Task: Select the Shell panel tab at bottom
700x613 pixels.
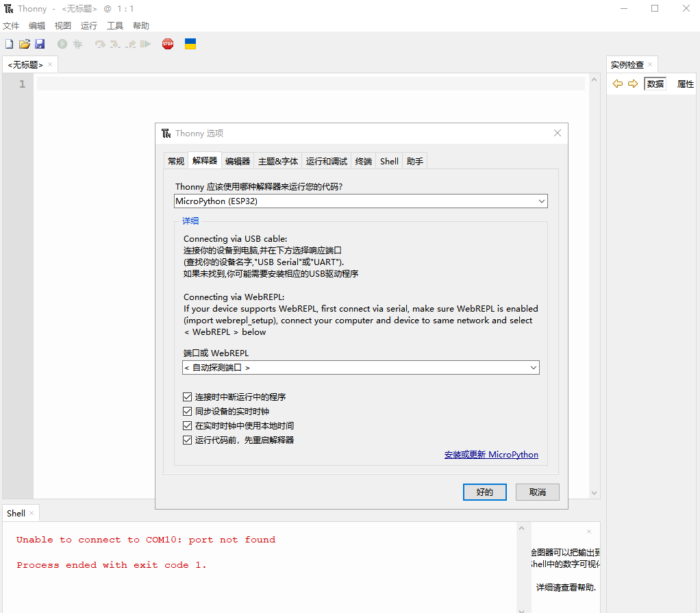Action: [x=16, y=514]
